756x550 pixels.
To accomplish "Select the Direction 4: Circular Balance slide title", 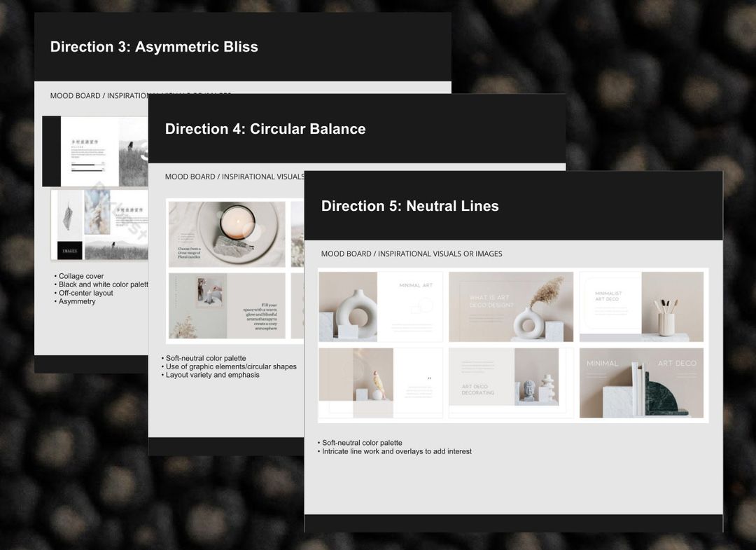I will 265,129.
